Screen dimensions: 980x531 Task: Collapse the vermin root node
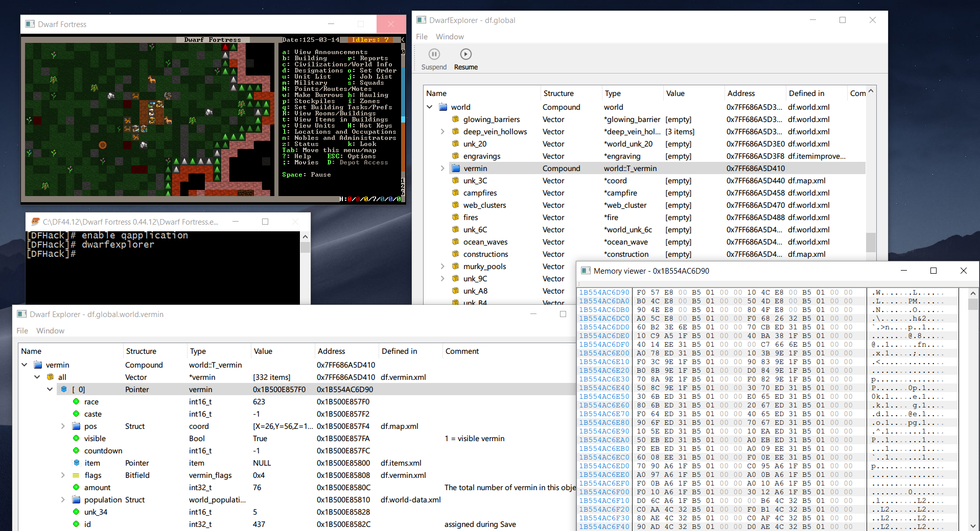tap(25, 365)
